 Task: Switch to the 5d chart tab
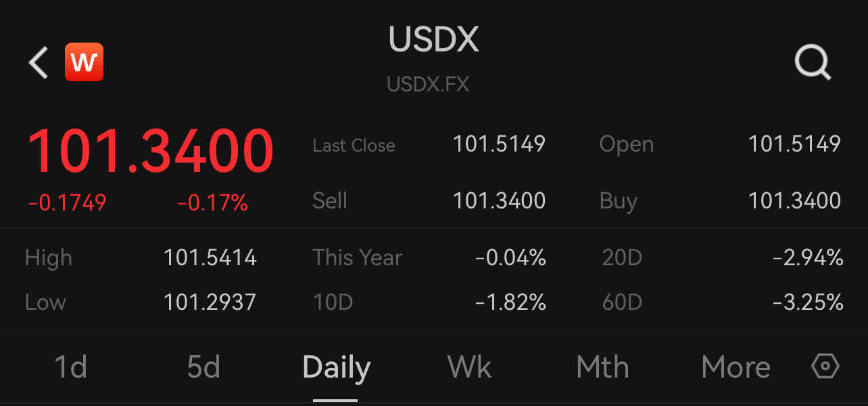203,367
